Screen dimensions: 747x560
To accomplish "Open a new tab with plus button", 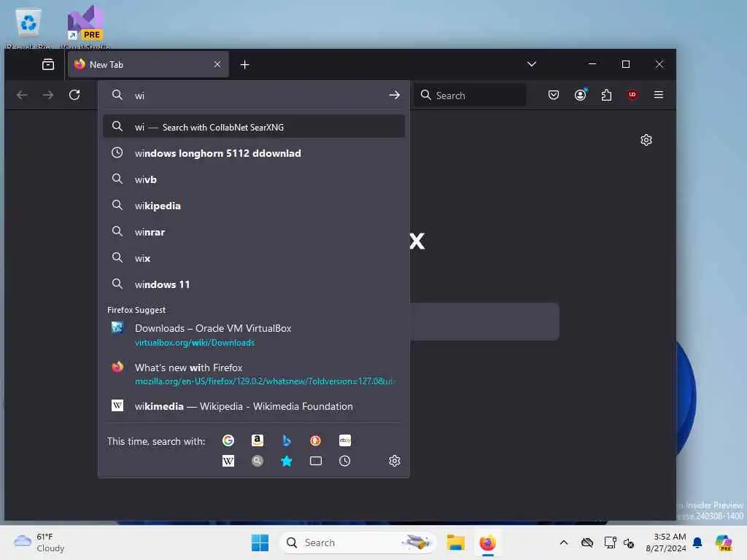I will [245, 64].
